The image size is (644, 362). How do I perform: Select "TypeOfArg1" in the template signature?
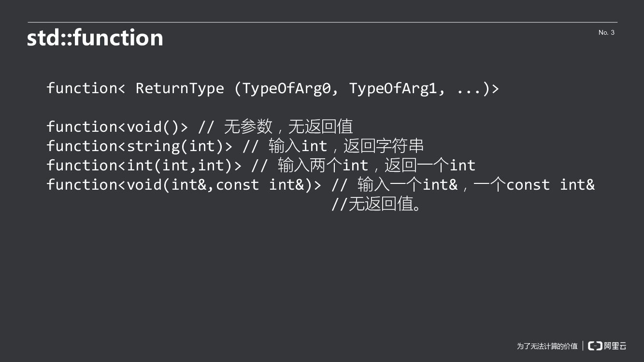393,88
